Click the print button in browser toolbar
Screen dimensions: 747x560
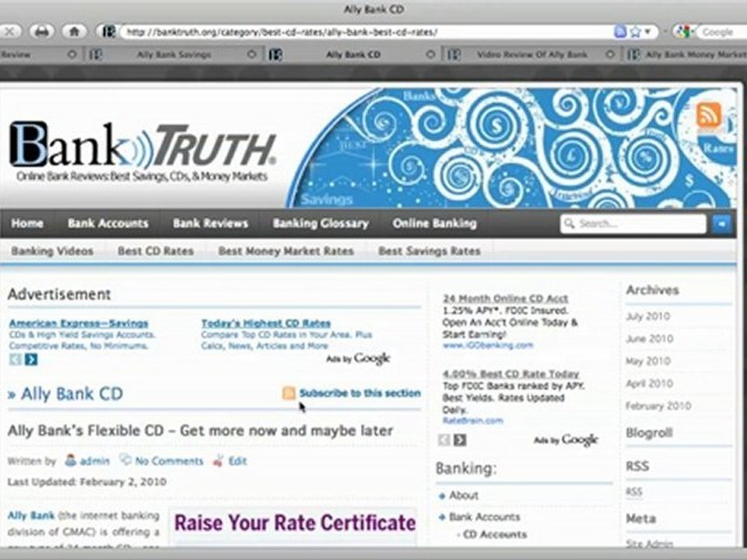point(42,32)
